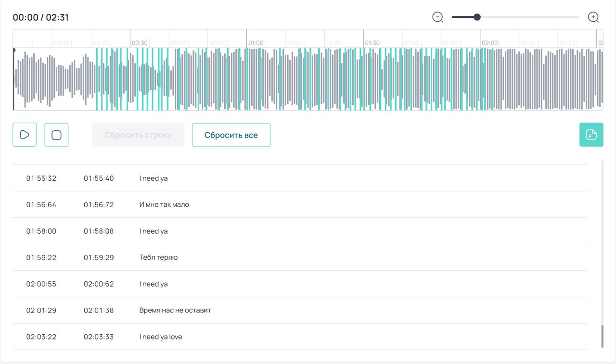The height and width of the screenshot is (364, 616).
Task: Click the 01:00 timeline marker
Action: 256,43
